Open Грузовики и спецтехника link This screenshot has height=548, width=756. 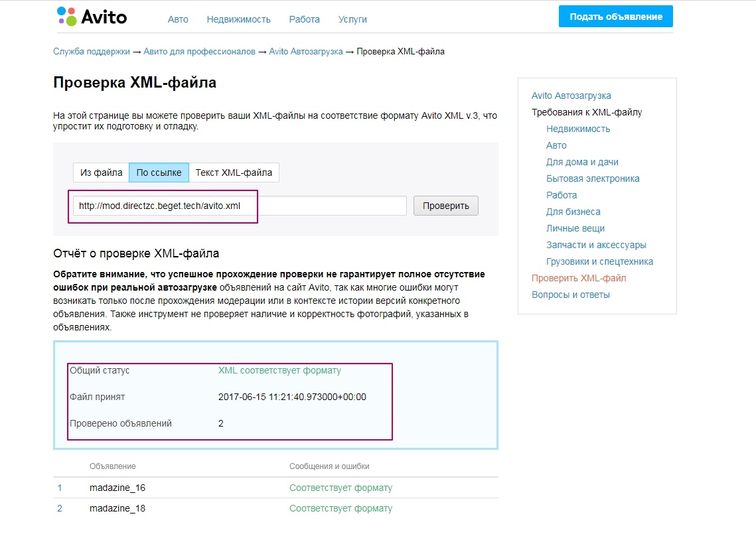(x=600, y=261)
